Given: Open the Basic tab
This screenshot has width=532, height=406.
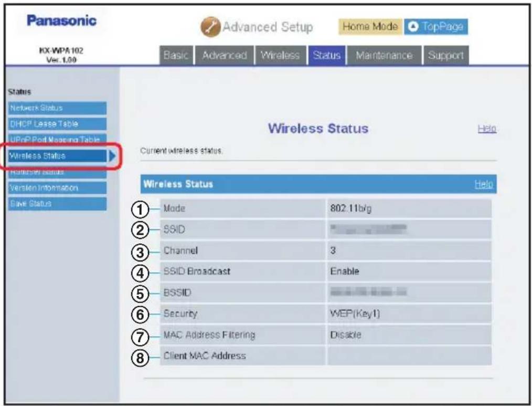Looking at the screenshot, I should point(176,55).
